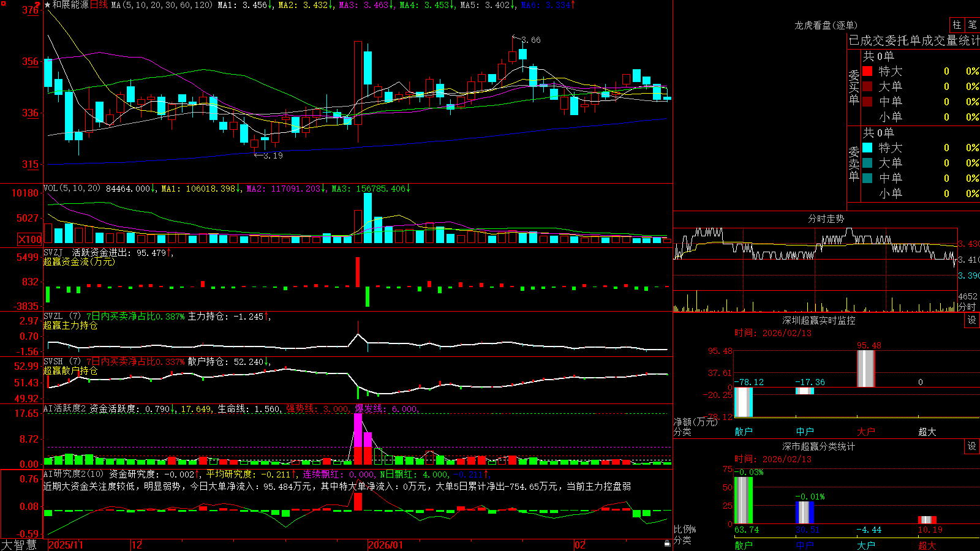Click the 深市超赢分类统计 title
The width and height of the screenshot is (980, 551).
pos(818,446)
